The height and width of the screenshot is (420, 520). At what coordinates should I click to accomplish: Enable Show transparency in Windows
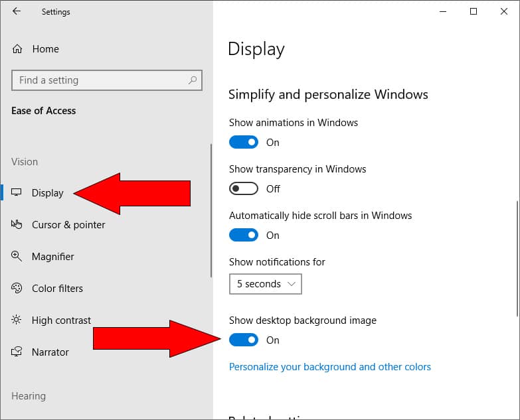tap(244, 188)
